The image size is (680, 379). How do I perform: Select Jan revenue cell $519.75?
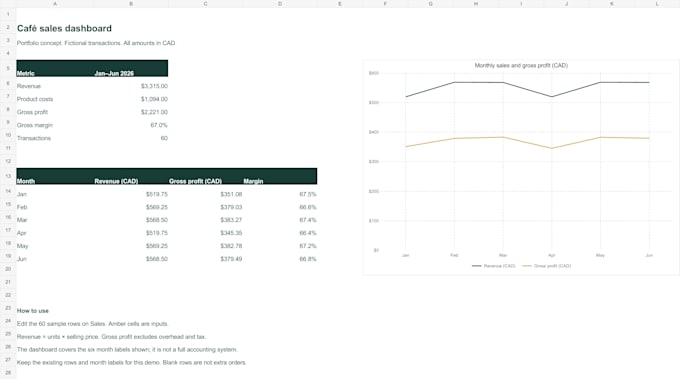tap(157, 194)
